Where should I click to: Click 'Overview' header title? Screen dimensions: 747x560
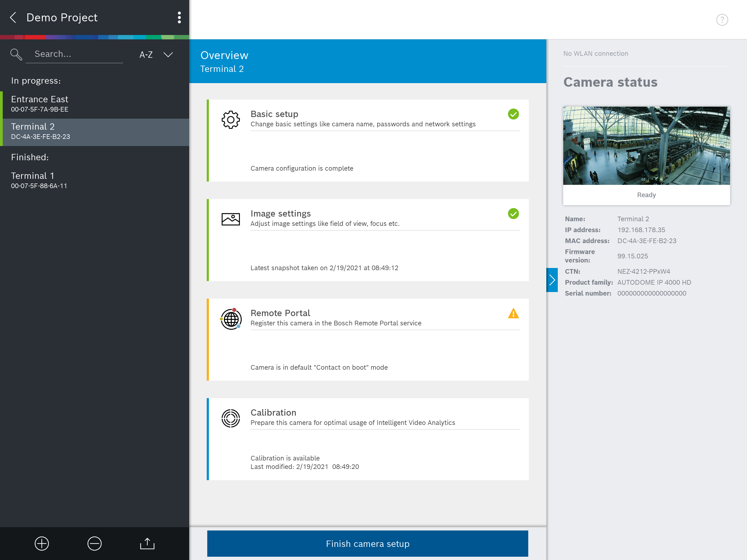pyautogui.click(x=224, y=55)
